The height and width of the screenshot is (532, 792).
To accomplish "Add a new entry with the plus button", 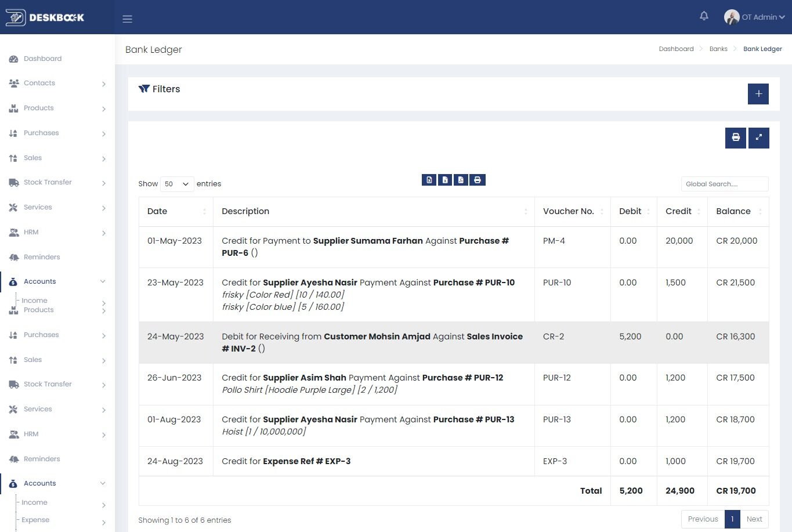I will (758, 93).
